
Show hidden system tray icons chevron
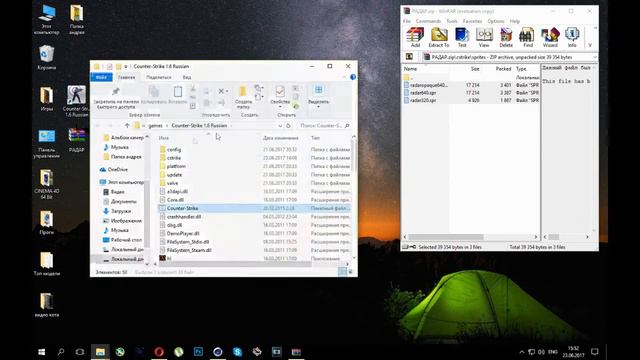522,351
